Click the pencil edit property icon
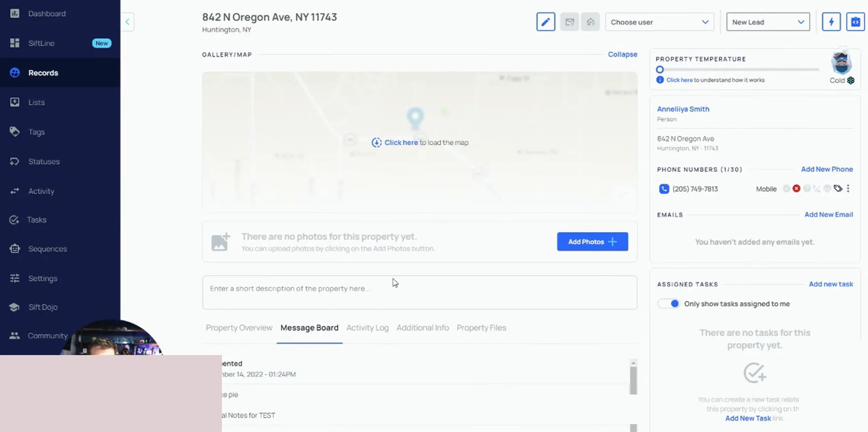The height and width of the screenshot is (432, 868). pyautogui.click(x=546, y=22)
